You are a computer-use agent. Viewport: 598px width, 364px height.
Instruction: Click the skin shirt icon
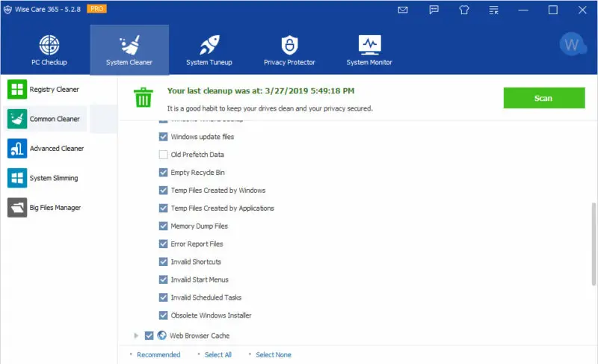(463, 10)
